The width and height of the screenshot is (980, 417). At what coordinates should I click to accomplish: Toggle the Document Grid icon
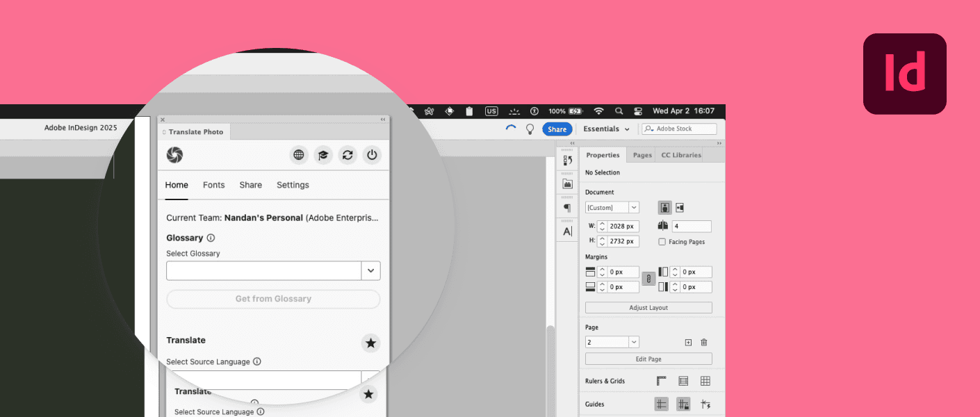click(x=705, y=381)
